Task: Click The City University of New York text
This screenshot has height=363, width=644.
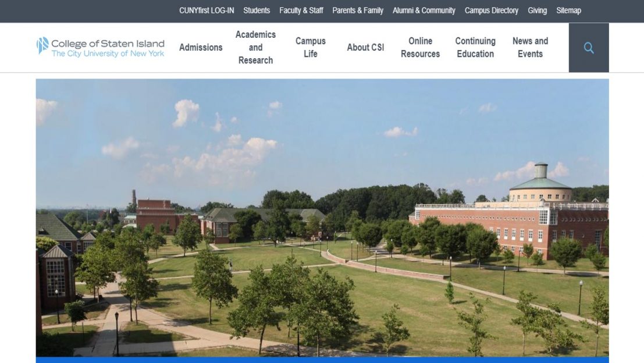Action: [x=108, y=54]
